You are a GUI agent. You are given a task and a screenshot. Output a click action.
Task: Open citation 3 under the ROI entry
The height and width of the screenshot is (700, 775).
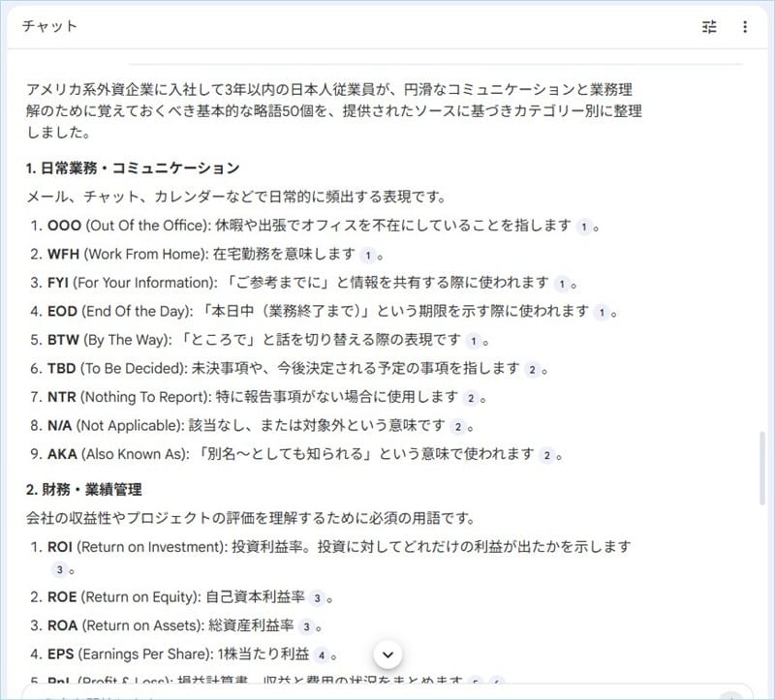click(x=58, y=570)
